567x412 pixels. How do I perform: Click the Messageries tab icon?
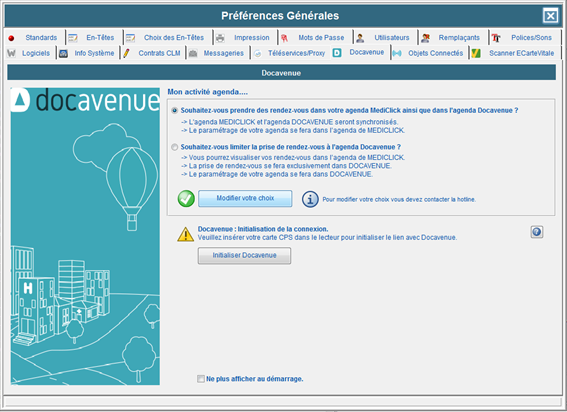[x=193, y=54]
